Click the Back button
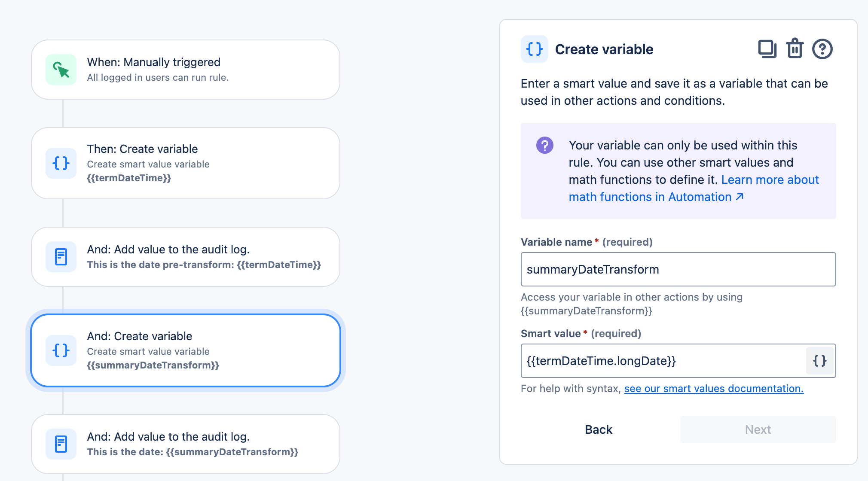This screenshot has width=868, height=481. pos(599,429)
